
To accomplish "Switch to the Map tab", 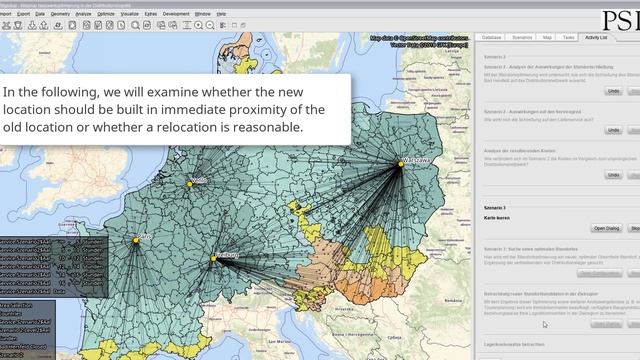I will click(547, 37).
